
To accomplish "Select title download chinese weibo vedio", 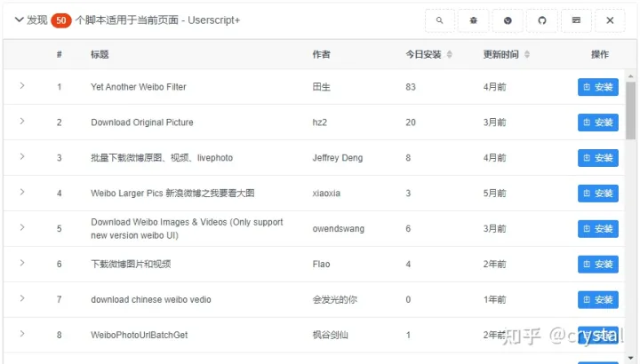I will (x=151, y=299).
